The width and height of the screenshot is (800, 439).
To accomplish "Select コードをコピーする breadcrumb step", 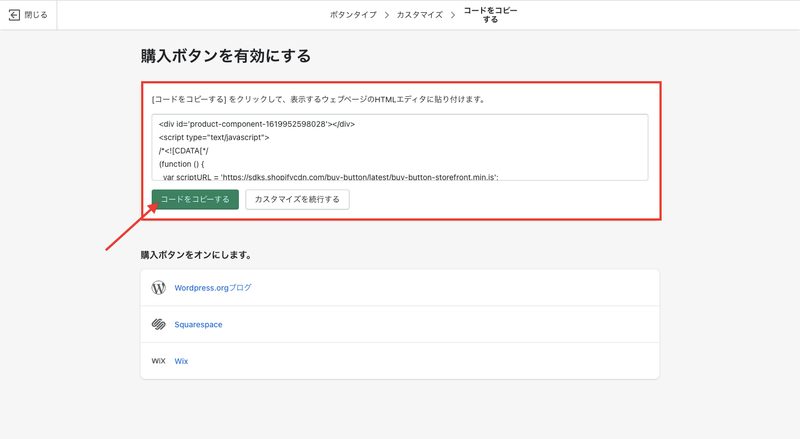I will 490,15.
